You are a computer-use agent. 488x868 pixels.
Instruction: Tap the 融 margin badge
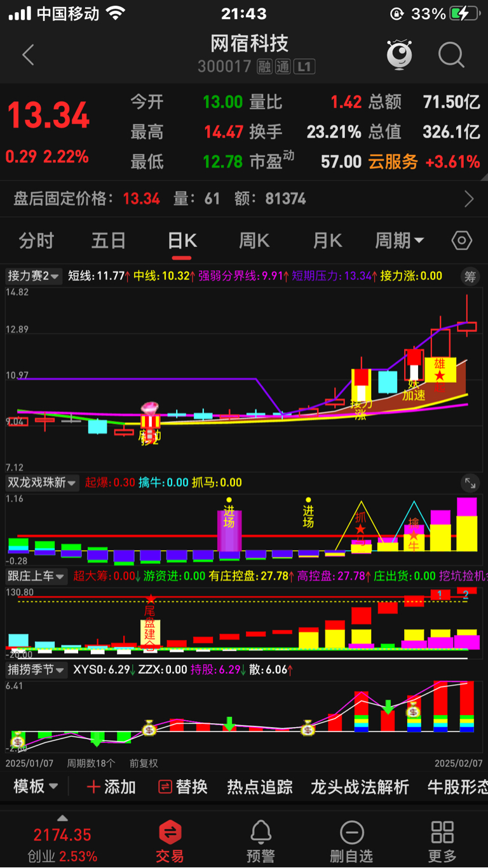(x=264, y=66)
